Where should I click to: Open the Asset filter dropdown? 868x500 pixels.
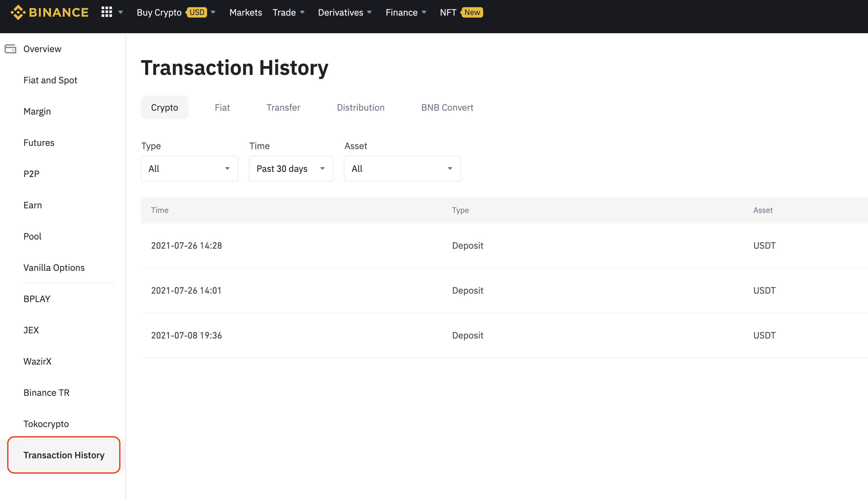coord(402,169)
